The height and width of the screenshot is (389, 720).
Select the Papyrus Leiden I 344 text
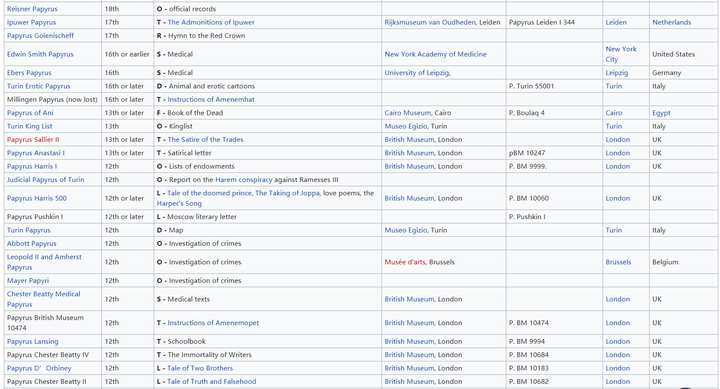point(542,22)
